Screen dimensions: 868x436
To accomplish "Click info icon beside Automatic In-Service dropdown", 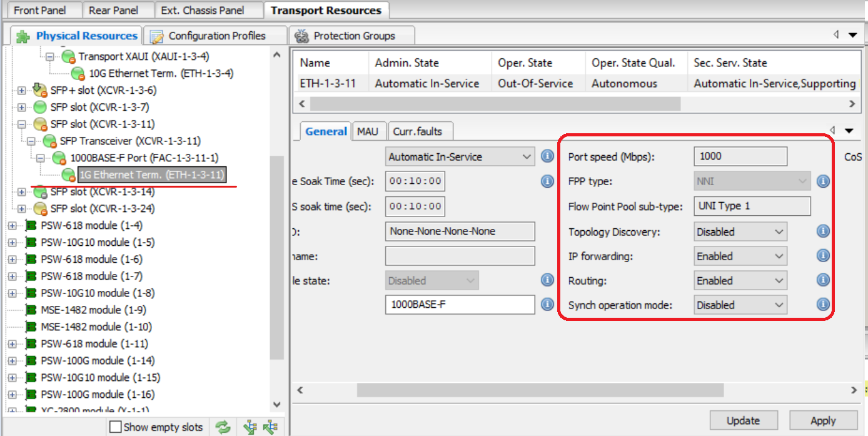I will point(547,156).
